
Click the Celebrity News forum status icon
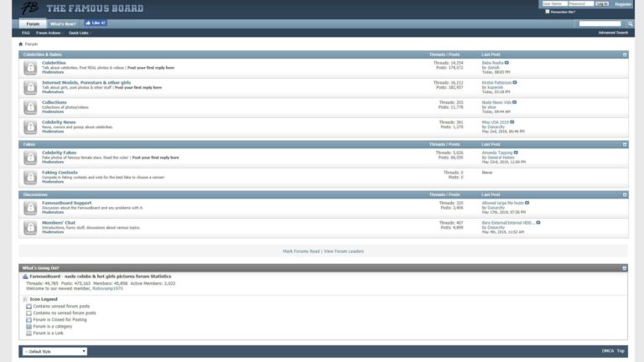tap(30, 127)
